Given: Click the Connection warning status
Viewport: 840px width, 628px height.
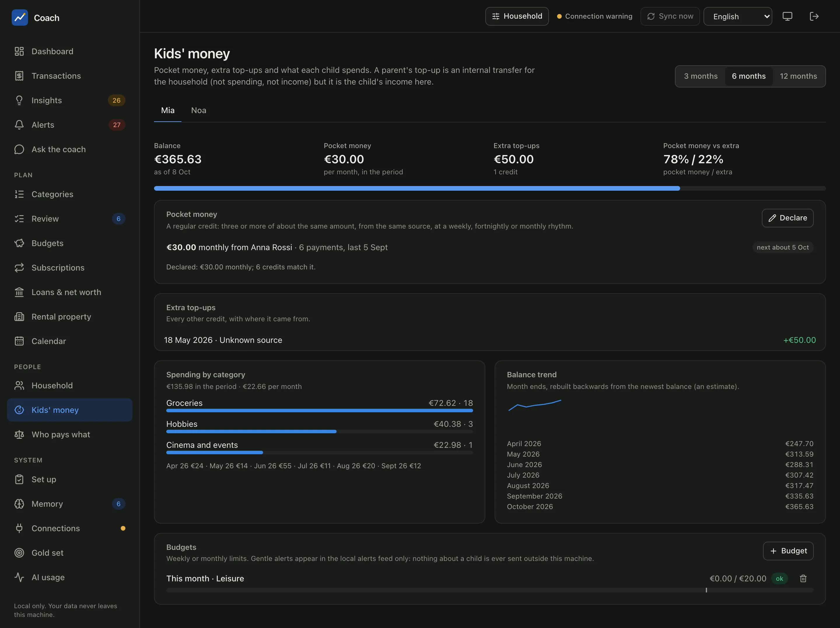Looking at the screenshot, I should click(x=594, y=16).
